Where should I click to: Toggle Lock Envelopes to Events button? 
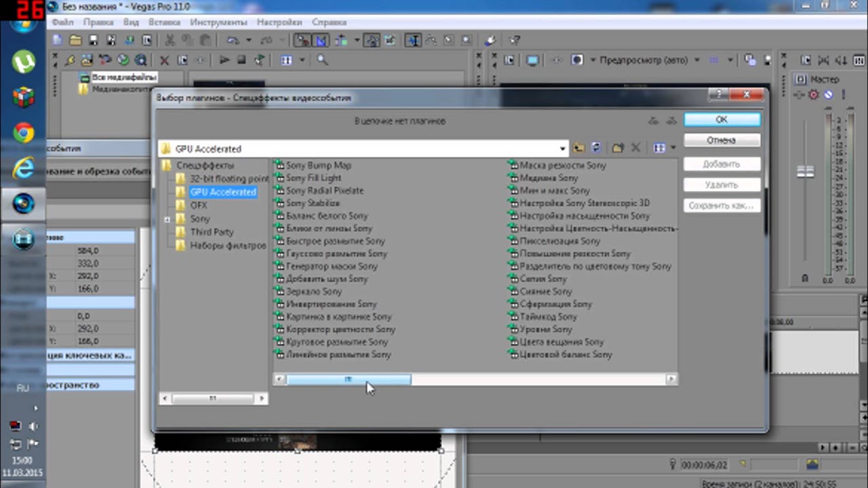371,40
